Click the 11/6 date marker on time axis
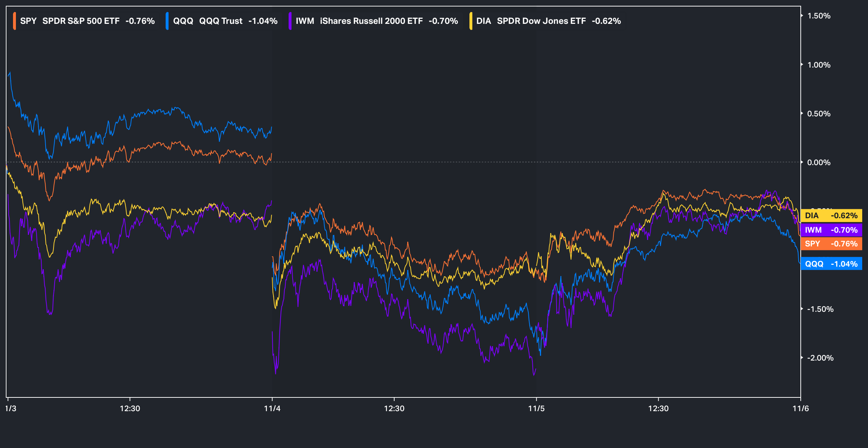 click(x=800, y=409)
